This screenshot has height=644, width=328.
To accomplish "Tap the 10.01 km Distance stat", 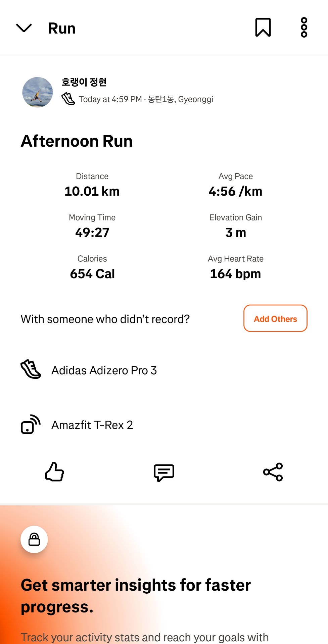I will 92,191.
